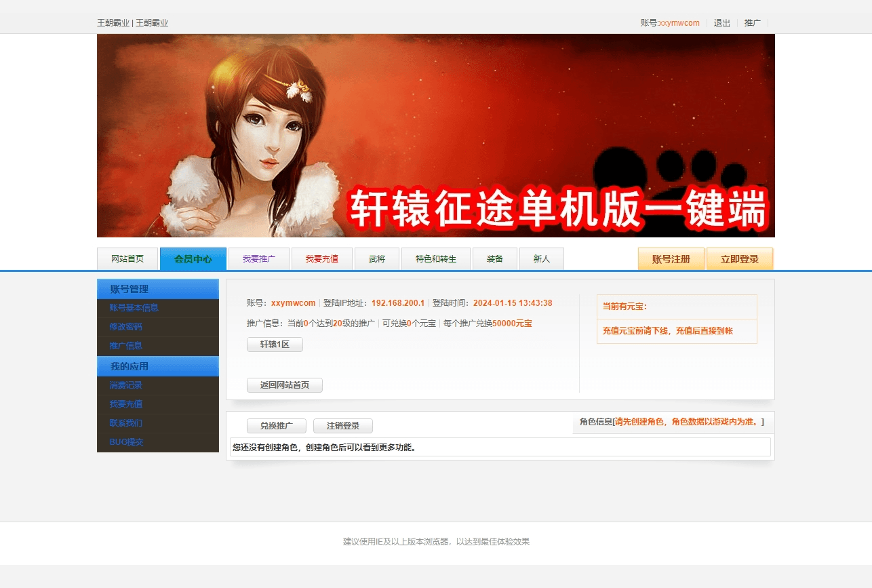Open the 特色和转生 tab

(436, 259)
